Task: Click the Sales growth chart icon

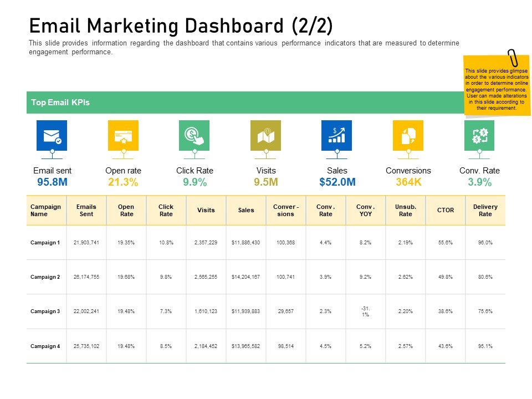Action: [x=336, y=135]
